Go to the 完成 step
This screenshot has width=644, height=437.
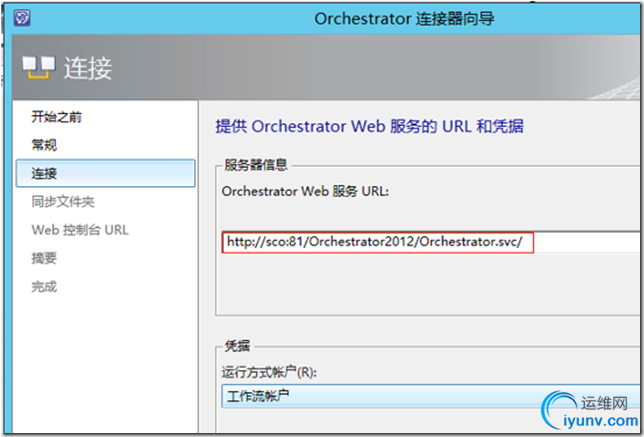(44, 287)
